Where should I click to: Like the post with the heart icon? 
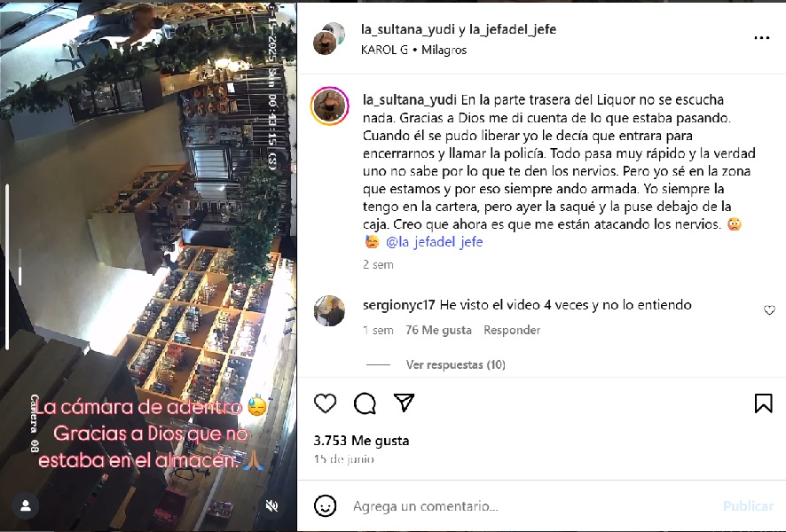point(325,403)
